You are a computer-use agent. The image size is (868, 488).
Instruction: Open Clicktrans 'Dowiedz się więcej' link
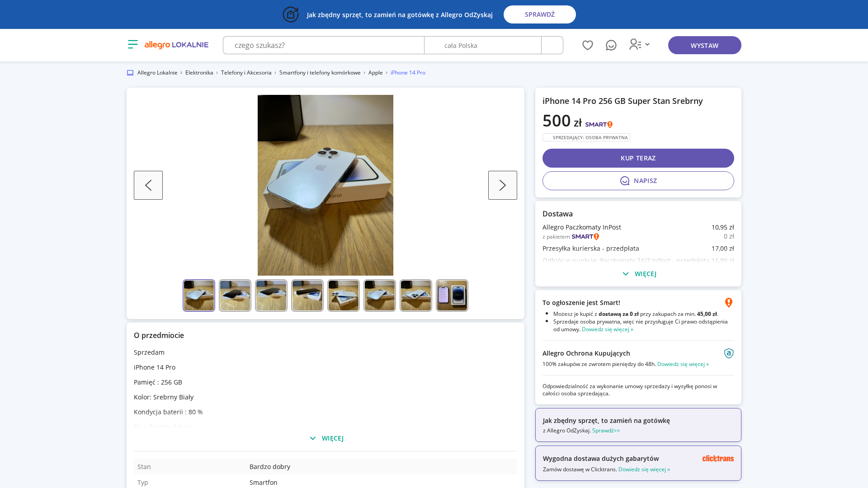tap(644, 469)
